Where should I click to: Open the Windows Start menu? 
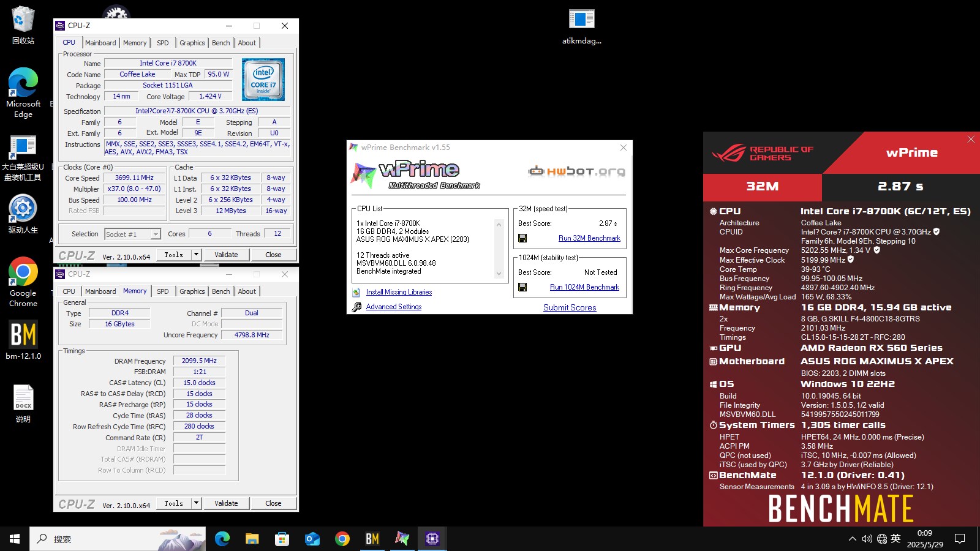[15, 539]
